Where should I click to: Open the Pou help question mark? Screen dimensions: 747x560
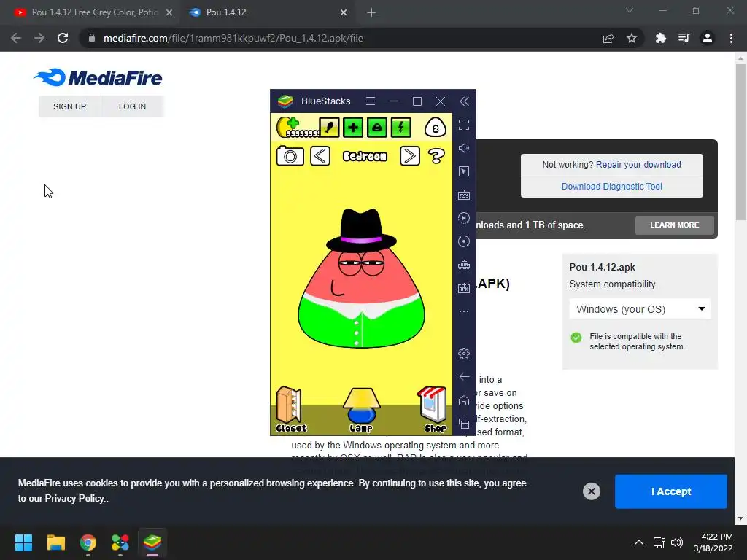point(436,156)
